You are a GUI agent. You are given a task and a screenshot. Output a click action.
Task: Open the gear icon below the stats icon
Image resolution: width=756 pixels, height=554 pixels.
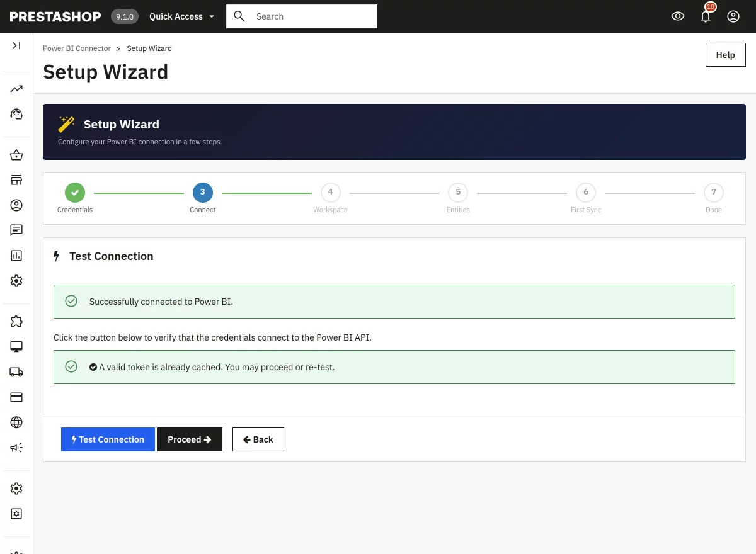pos(16,281)
